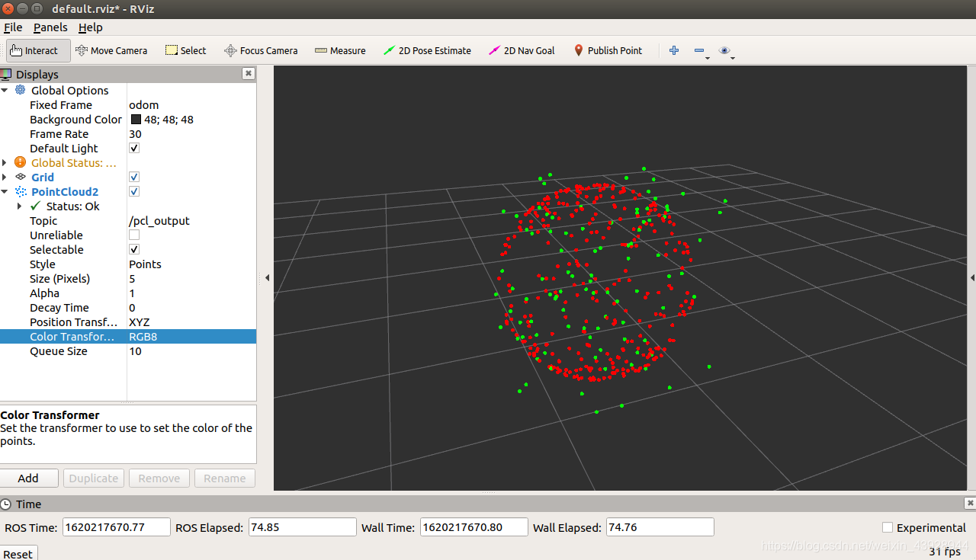Close the Displays panel

point(249,73)
